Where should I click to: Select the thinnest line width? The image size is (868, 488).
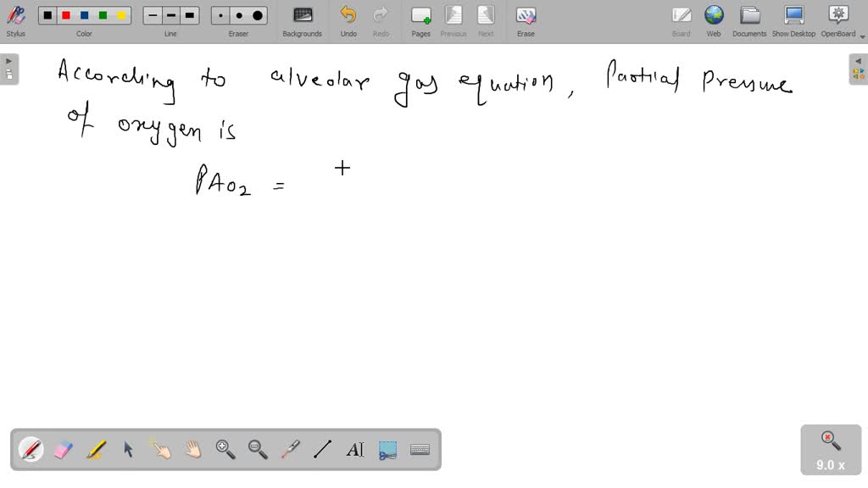point(153,15)
